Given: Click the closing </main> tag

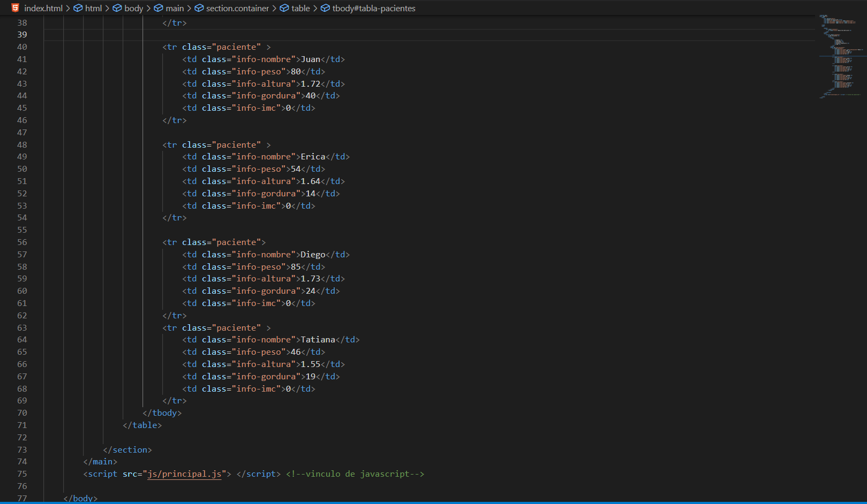Looking at the screenshot, I should [x=100, y=462].
